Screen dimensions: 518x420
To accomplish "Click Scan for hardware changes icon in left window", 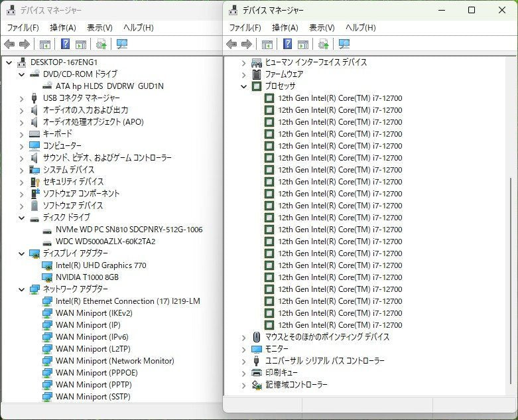I will [121, 44].
